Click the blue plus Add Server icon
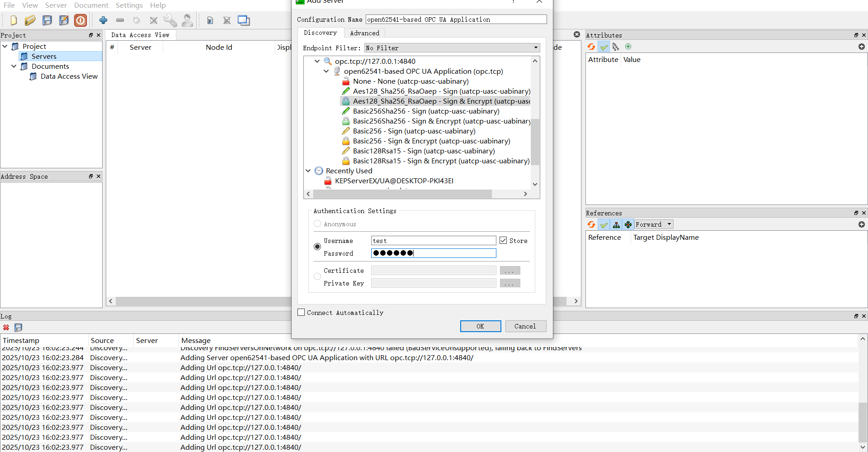 [104, 20]
